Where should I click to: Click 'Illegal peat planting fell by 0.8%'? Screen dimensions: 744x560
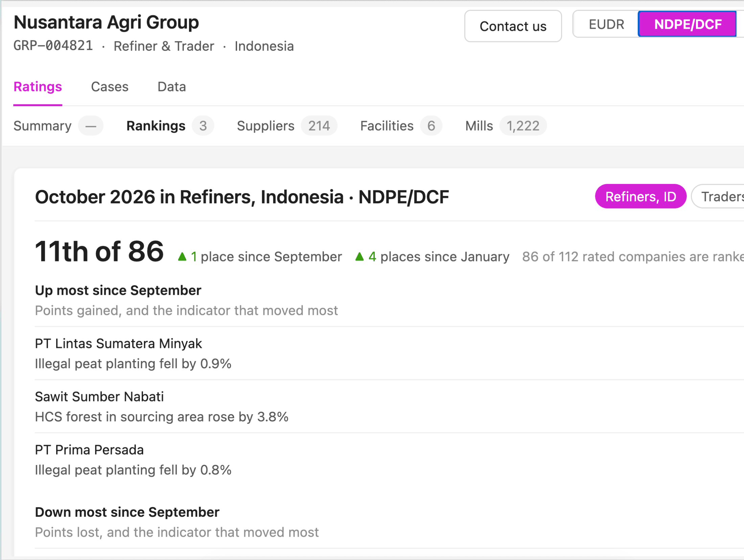click(x=133, y=470)
